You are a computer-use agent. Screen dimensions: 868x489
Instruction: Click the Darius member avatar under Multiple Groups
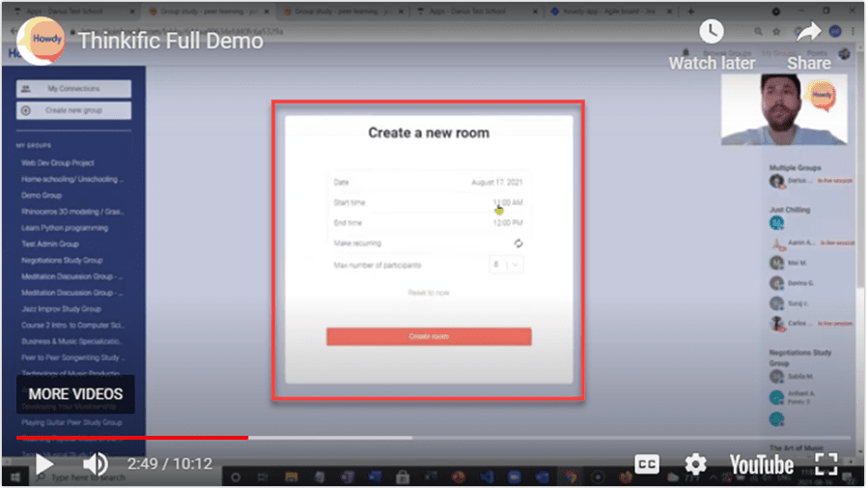776,181
